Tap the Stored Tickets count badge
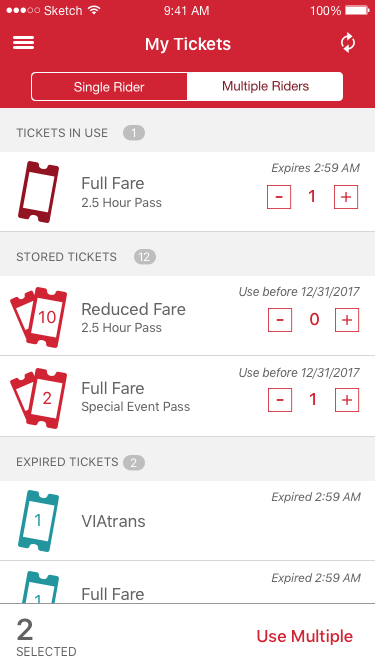 pyautogui.click(x=145, y=257)
